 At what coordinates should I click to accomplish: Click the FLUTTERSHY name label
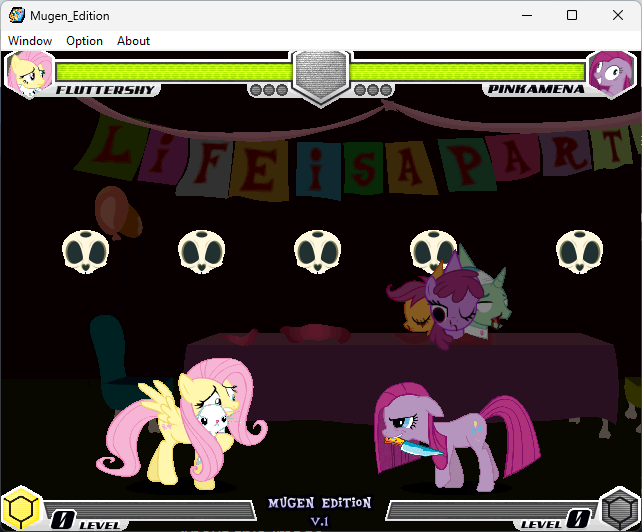coord(105,90)
